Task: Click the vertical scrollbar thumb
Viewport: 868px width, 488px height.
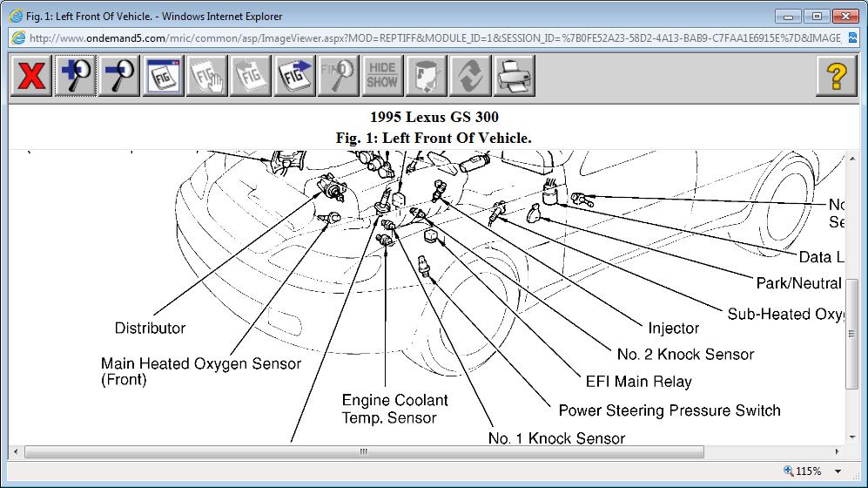Action: pyautogui.click(x=852, y=334)
